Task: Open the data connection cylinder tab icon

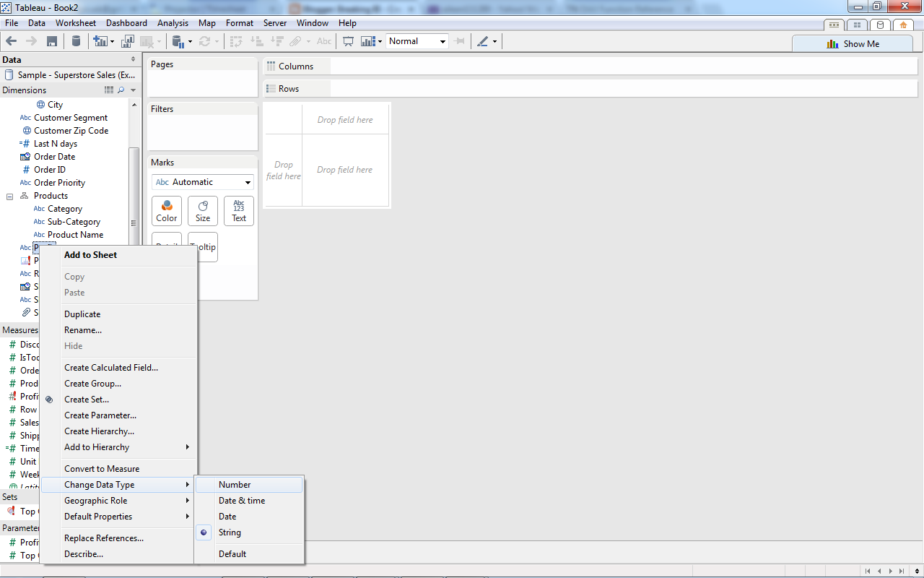Action: click(879, 25)
